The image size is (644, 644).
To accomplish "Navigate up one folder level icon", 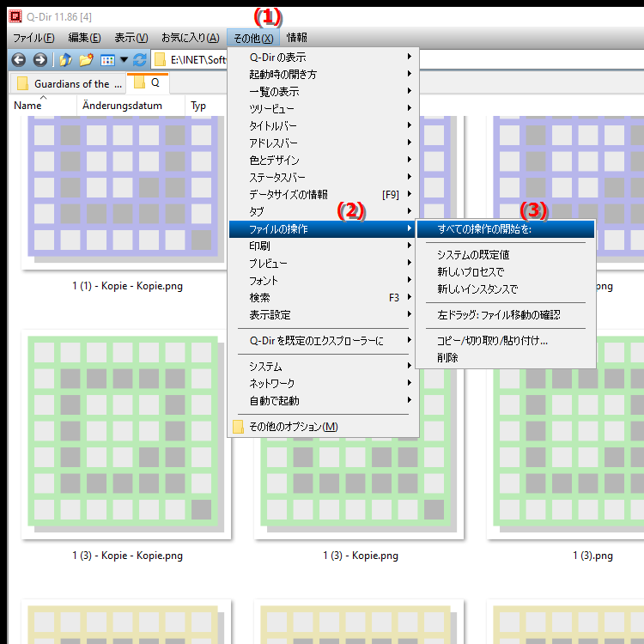I will 65,60.
